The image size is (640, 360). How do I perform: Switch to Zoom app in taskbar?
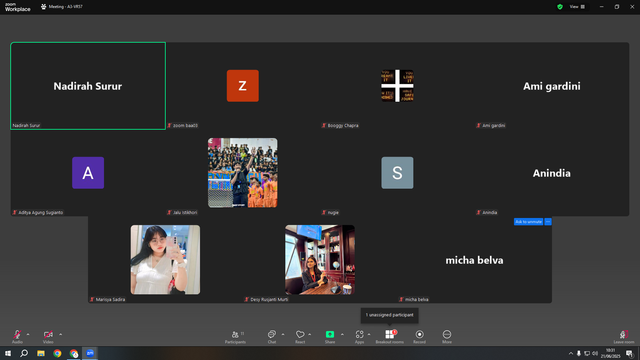coord(90,353)
